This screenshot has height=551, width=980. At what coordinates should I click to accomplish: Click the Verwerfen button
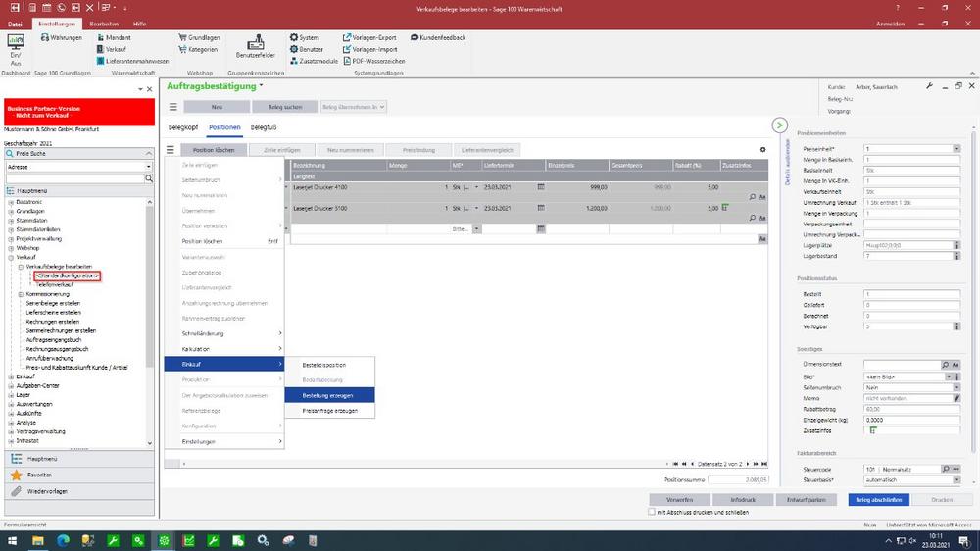point(679,499)
